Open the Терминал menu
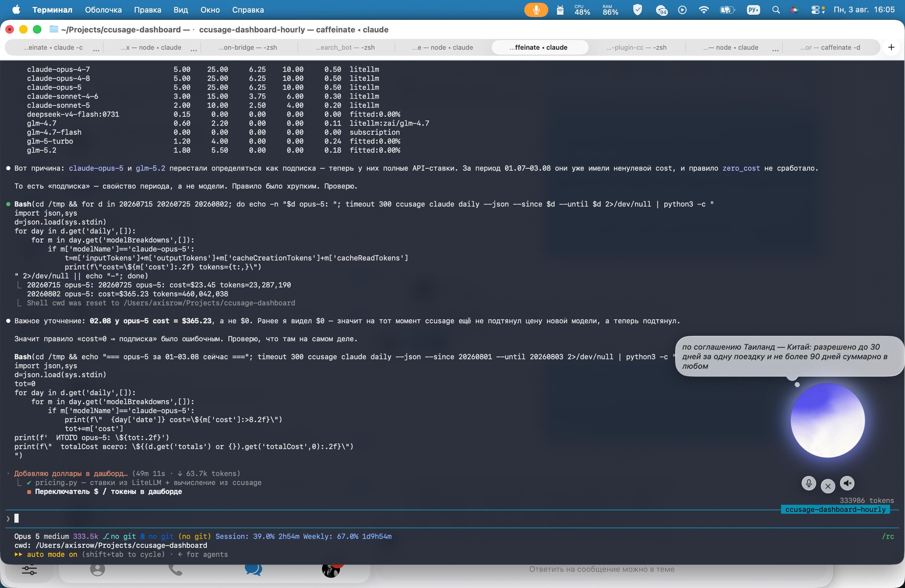 (x=52, y=10)
